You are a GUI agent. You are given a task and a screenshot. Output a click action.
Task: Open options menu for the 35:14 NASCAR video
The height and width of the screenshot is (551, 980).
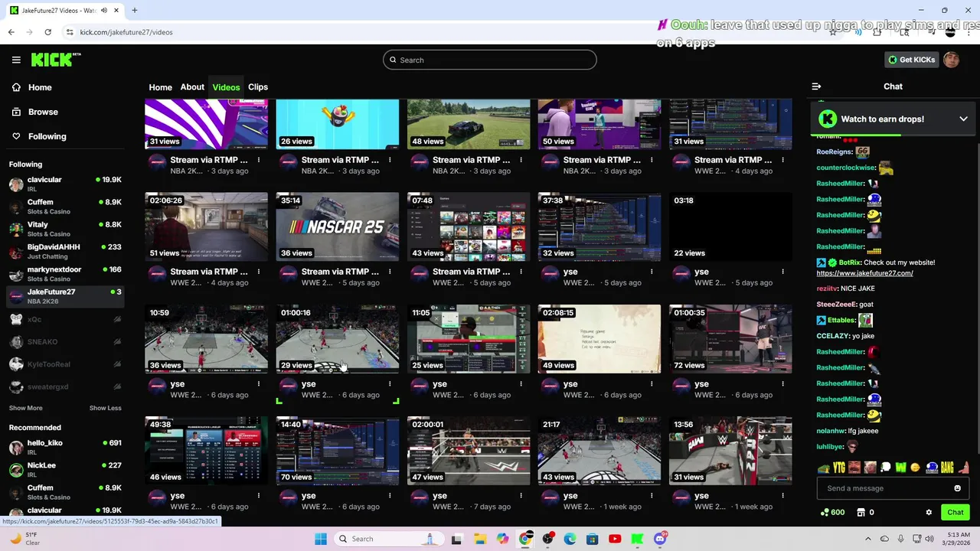click(390, 272)
